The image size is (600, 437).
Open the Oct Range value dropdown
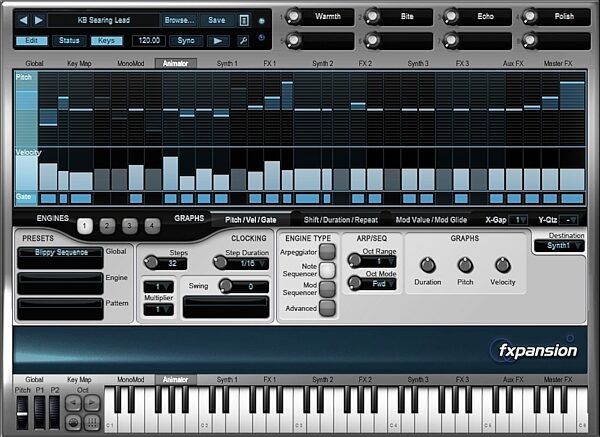[379, 261]
